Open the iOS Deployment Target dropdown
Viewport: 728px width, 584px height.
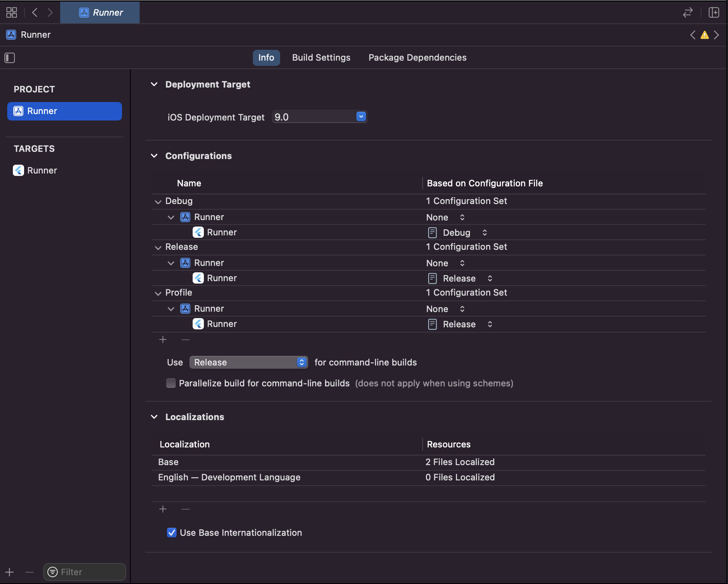click(x=360, y=116)
